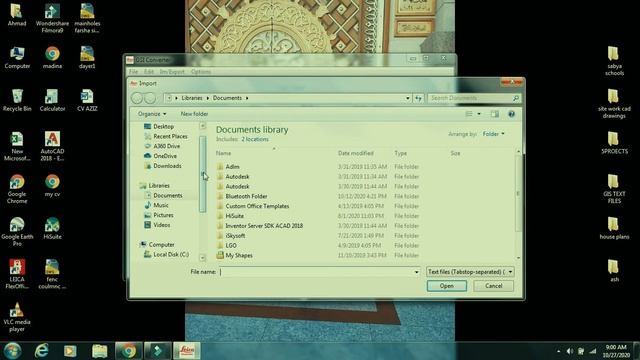Toggle the preview pane button
Viewport: 640px width, 360px height.
coord(495,114)
